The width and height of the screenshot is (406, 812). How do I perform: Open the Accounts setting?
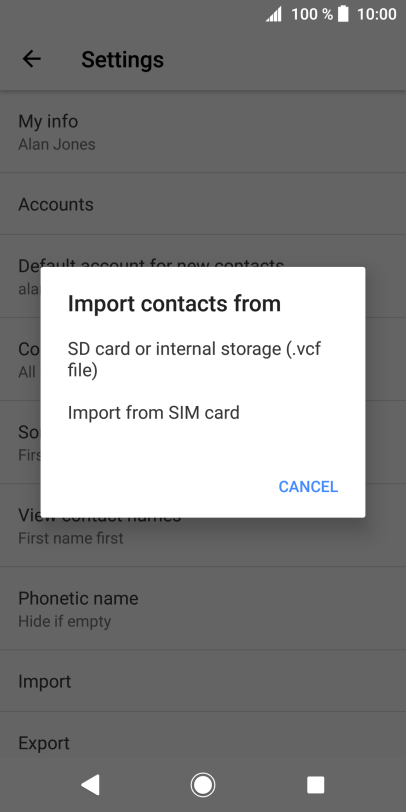(203, 204)
